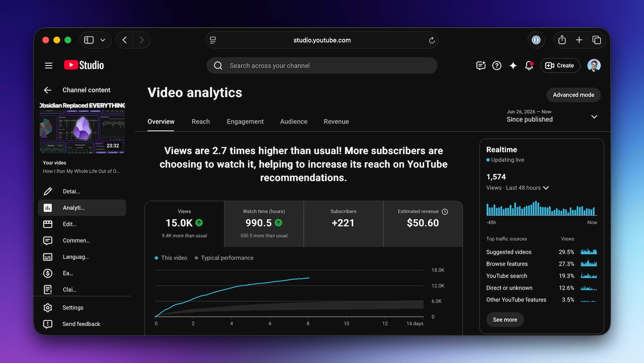Go forward with the browser forward arrow
644x363 pixels.
tap(141, 40)
